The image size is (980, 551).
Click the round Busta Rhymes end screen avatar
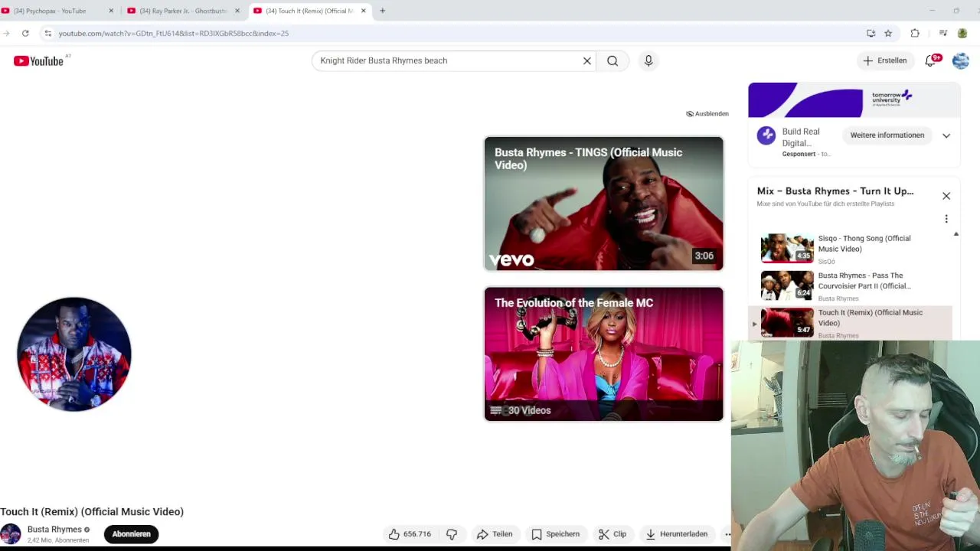tap(74, 354)
